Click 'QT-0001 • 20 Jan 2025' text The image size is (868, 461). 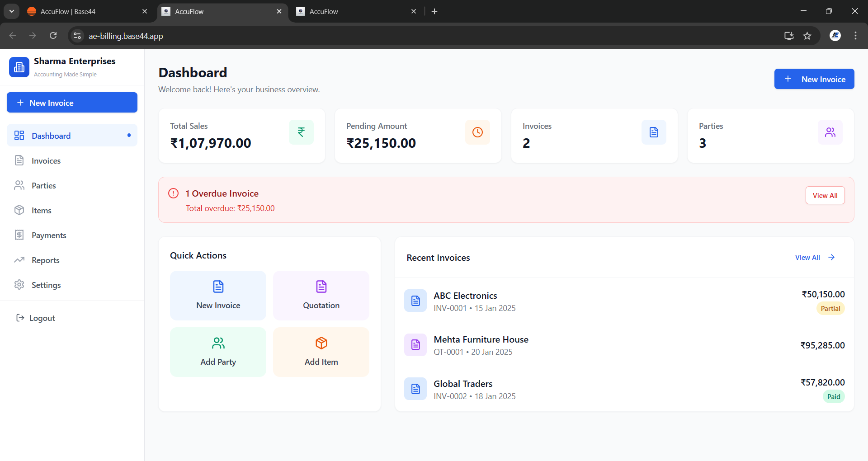pyautogui.click(x=473, y=352)
